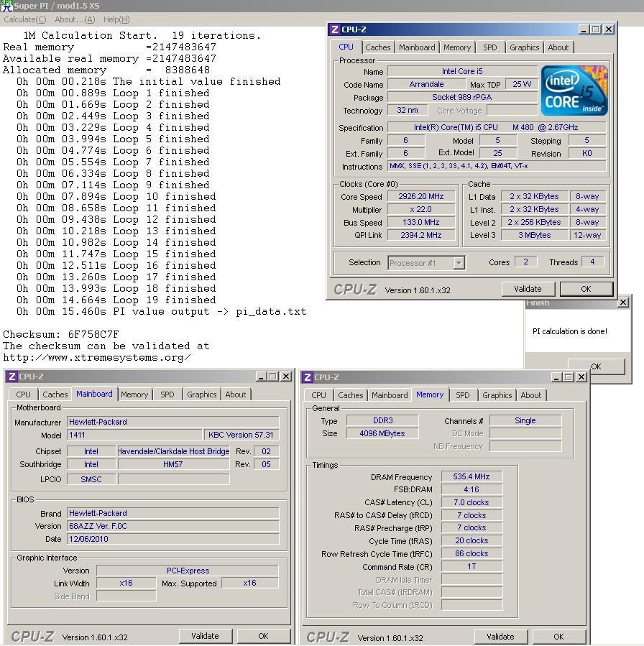Select SPD tab in the Mainboard CPU-Z window
Viewport: 644px width, 646px height.
pyautogui.click(x=167, y=394)
